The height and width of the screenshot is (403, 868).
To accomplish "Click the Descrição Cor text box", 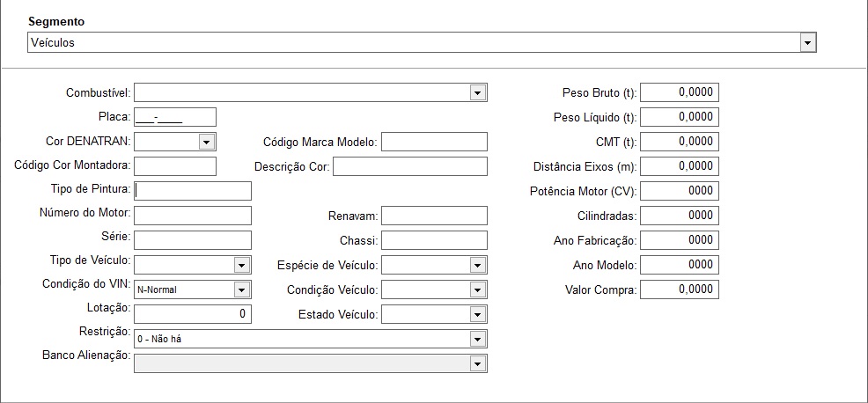I will coord(410,166).
